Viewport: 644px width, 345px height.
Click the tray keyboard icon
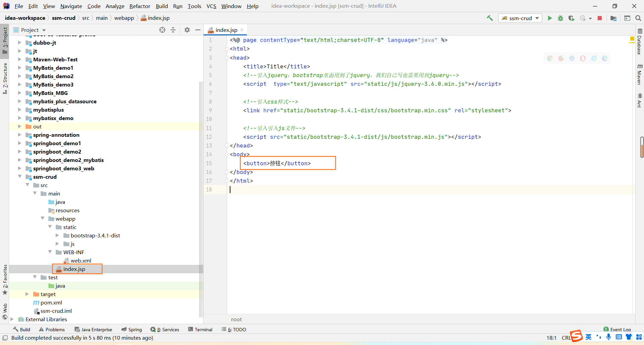pyautogui.click(x=619, y=337)
